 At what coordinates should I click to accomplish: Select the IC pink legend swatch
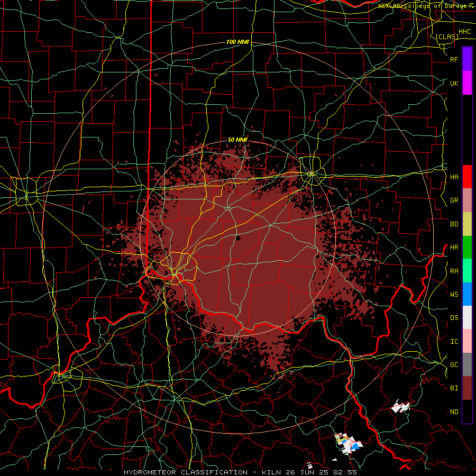(x=467, y=341)
